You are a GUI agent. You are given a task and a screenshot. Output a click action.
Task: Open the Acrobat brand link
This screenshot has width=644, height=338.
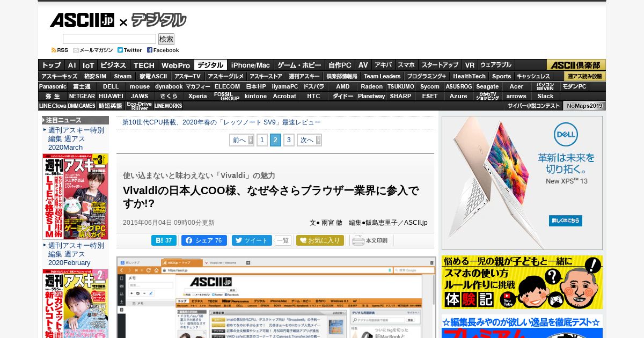tap(284, 96)
